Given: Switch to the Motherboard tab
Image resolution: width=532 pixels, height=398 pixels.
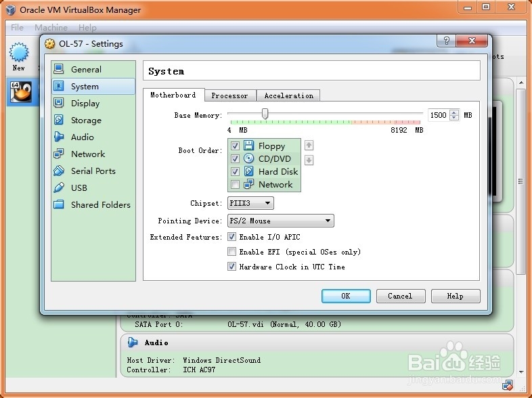Looking at the screenshot, I should (173, 95).
